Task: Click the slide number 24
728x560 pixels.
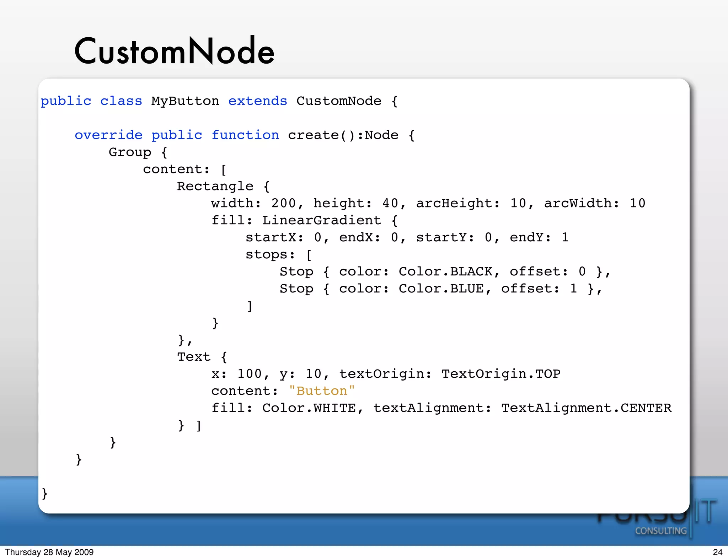Action: (x=717, y=552)
